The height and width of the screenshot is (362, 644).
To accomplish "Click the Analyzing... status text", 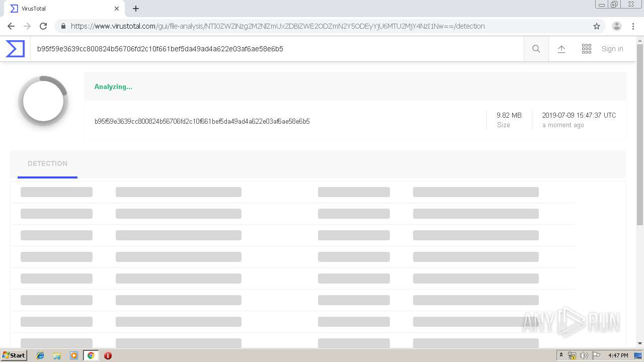I will [113, 86].
